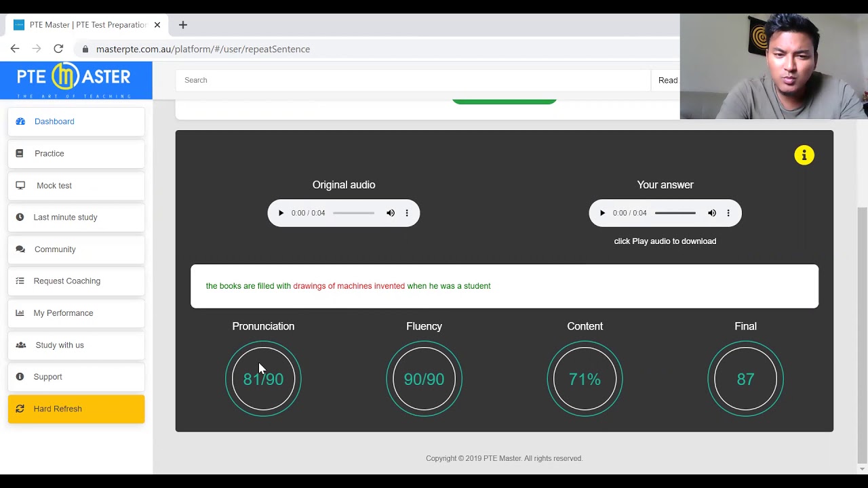The width and height of the screenshot is (868, 488).
Task: Play the Original audio clip
Action: coord(281,213)
